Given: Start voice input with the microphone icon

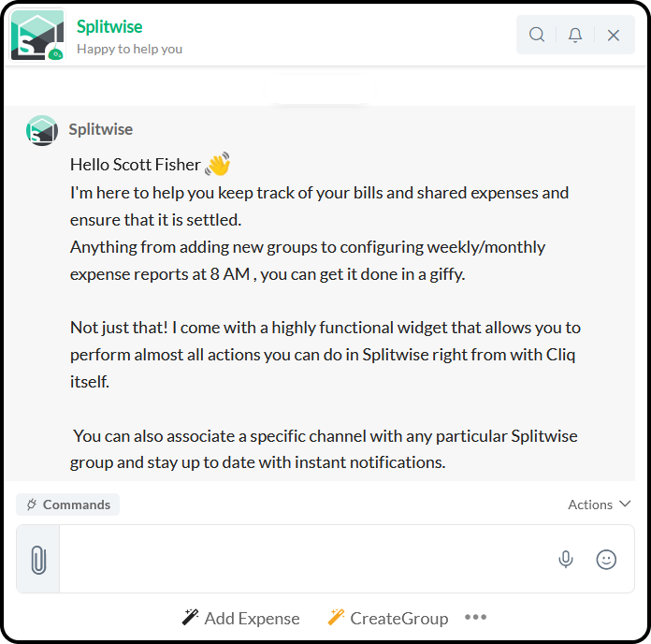Looking at the screenshot, I should click(566, 559).
